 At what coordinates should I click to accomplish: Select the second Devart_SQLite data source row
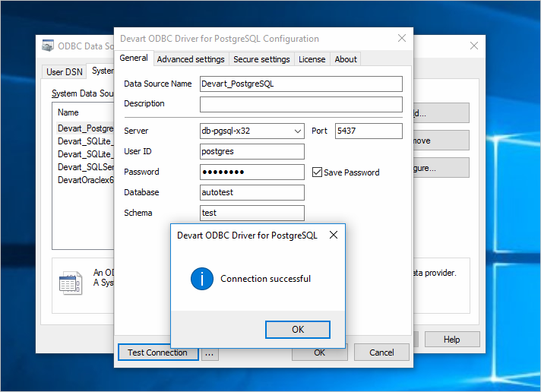(85, 154)
